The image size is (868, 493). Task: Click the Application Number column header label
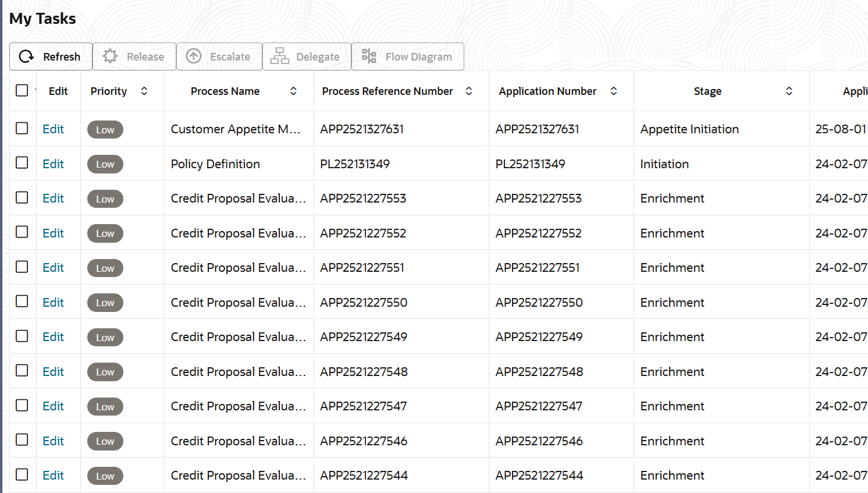(547, 91)
